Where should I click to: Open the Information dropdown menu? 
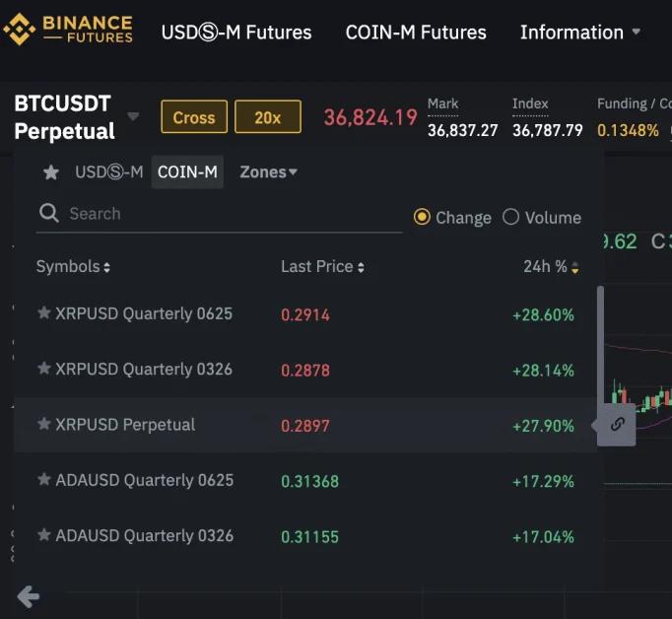click(580, 32)
